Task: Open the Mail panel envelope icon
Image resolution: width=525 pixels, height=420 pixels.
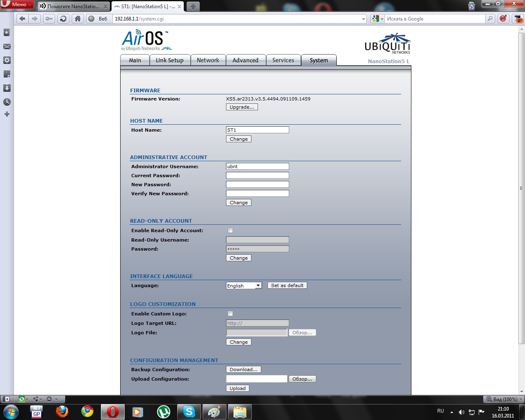Action: (x=7, y=47)
